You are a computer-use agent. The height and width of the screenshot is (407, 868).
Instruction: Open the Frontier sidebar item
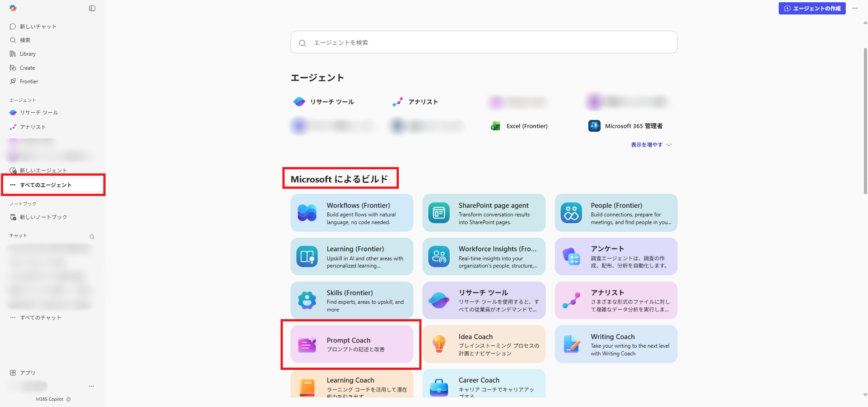pos(24,81)
